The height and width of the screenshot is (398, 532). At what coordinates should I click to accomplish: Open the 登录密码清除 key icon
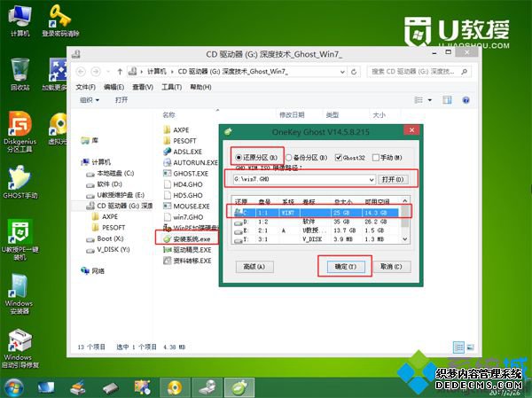point(60,20)
